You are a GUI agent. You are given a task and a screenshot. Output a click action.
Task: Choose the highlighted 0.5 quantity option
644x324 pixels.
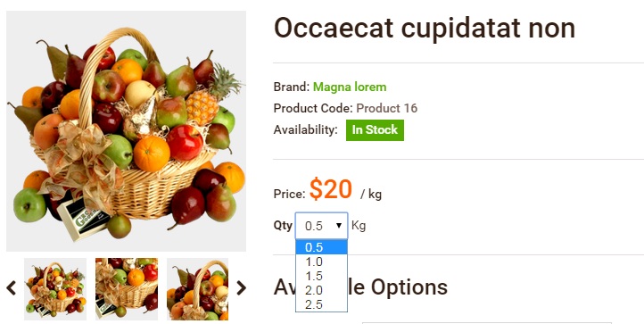(322, 247)
